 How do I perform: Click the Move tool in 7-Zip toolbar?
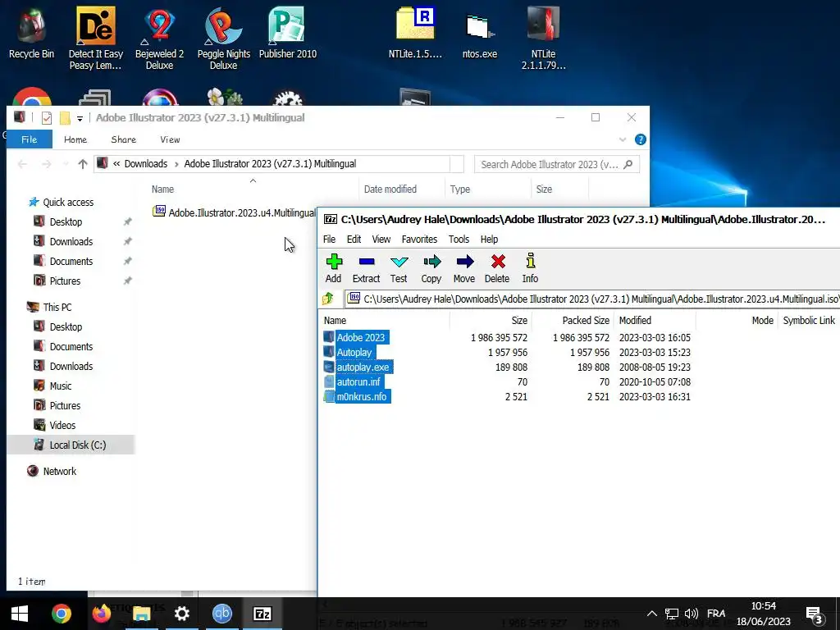(464, 268)
